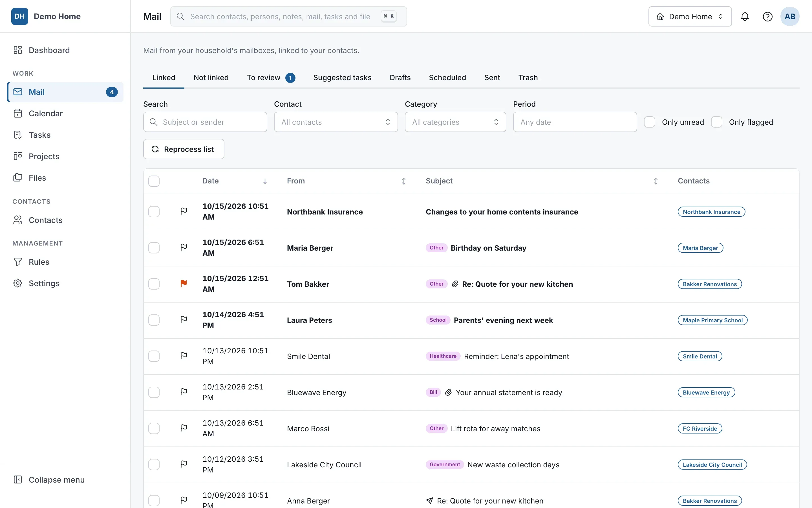Sort by Subject column arrows
The height and width of the screenshot is (508, 812).
[x=656, y=181]
